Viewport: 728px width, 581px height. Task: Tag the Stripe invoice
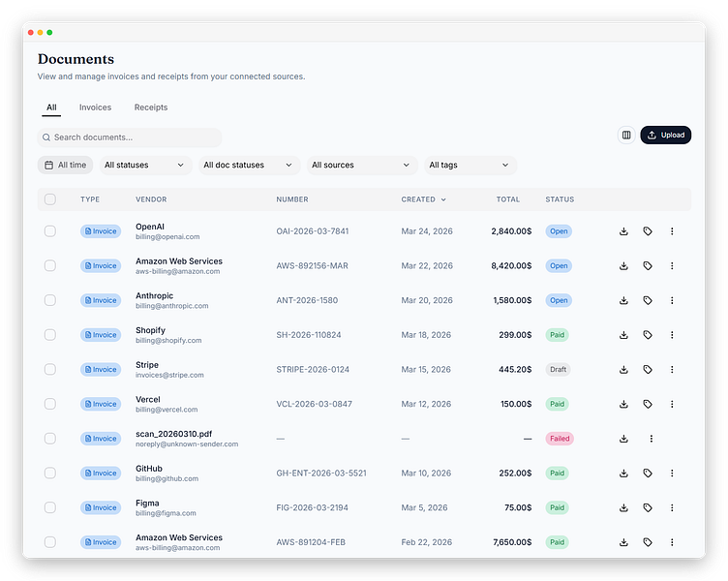coord(648,370)
